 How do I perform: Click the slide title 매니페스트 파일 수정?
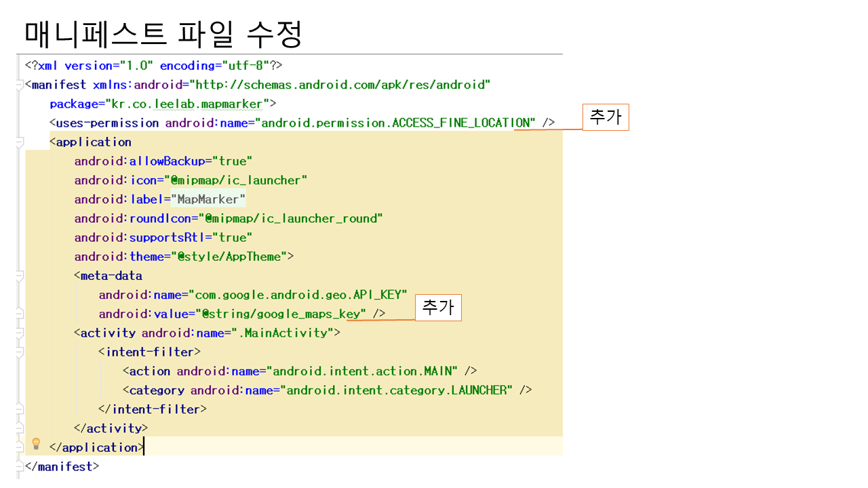point(163,34)
